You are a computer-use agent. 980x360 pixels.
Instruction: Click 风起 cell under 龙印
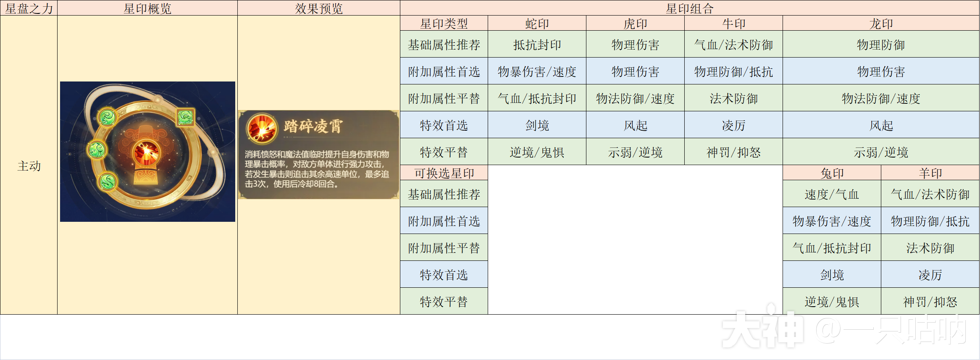881,125
